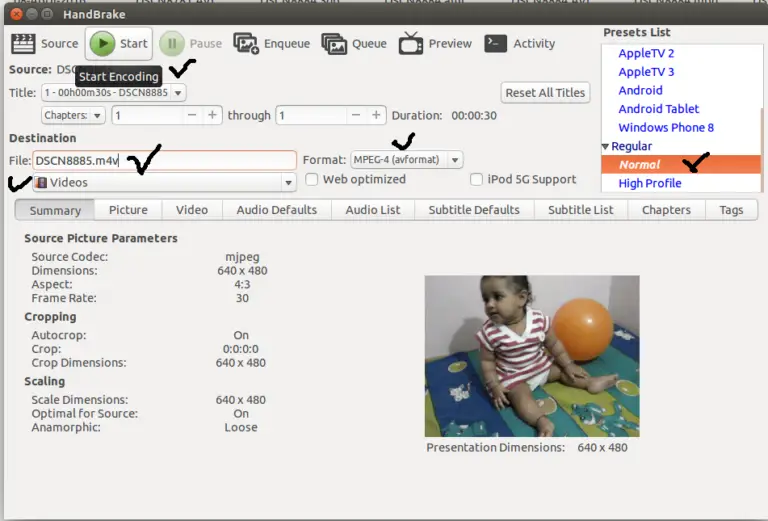Switch to the Picture tab

point(128,210)
